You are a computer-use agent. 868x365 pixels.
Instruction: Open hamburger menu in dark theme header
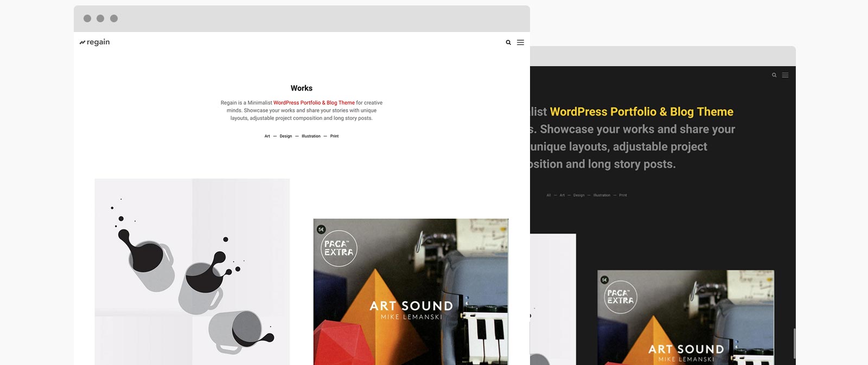tap(785, 75)
